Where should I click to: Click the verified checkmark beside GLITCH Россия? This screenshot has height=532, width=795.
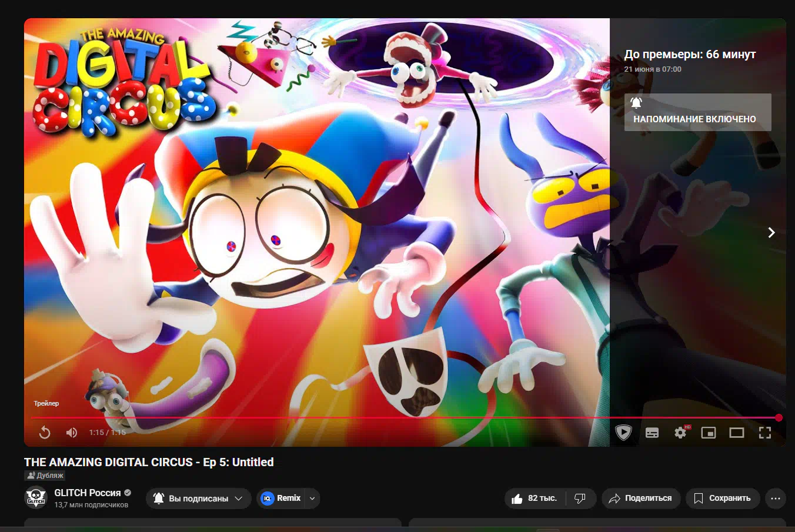coord(128,493)
